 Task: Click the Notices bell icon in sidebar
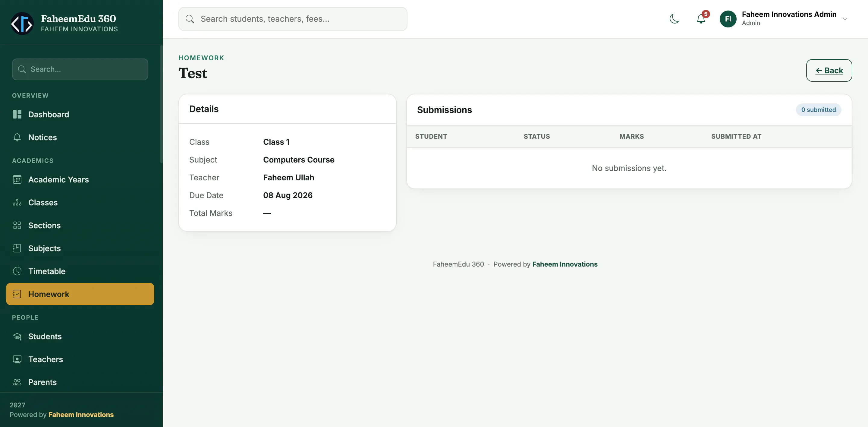17,137
